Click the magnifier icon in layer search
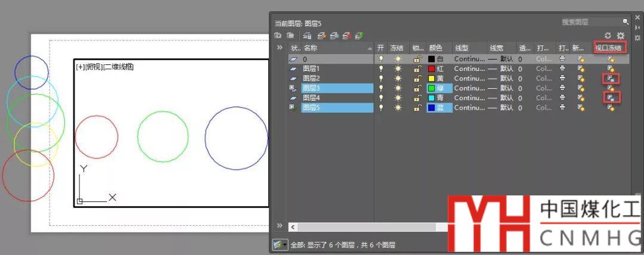 click(626, 22)
